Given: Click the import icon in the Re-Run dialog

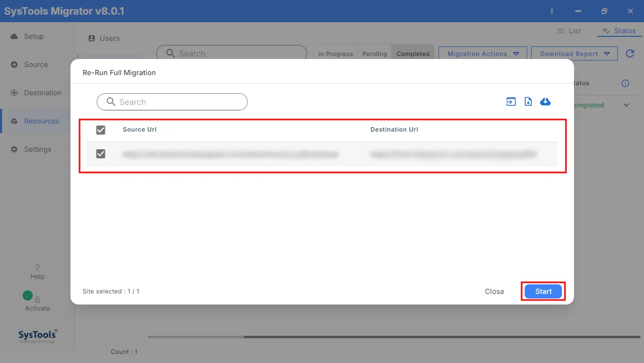Looking at the screenshot, I should (x=511, y=102).
